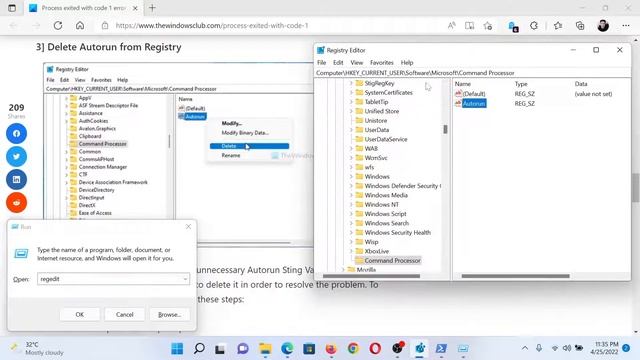This screenshot has height=360, width=640.
Task: Expand the Windows NT key
Action: click(x=351, y=204)
